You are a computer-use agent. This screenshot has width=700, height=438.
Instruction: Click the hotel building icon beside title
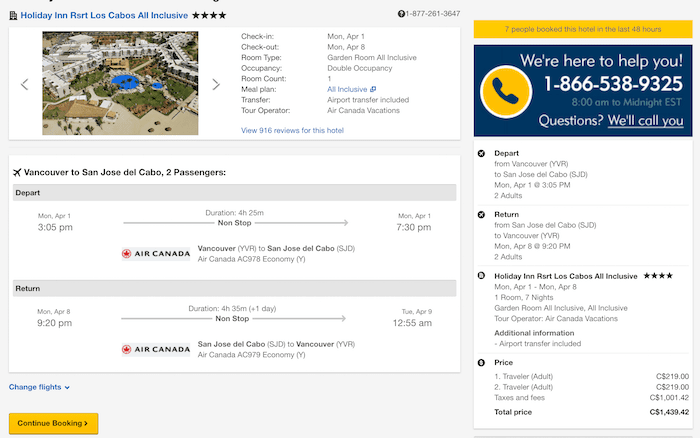13,16
